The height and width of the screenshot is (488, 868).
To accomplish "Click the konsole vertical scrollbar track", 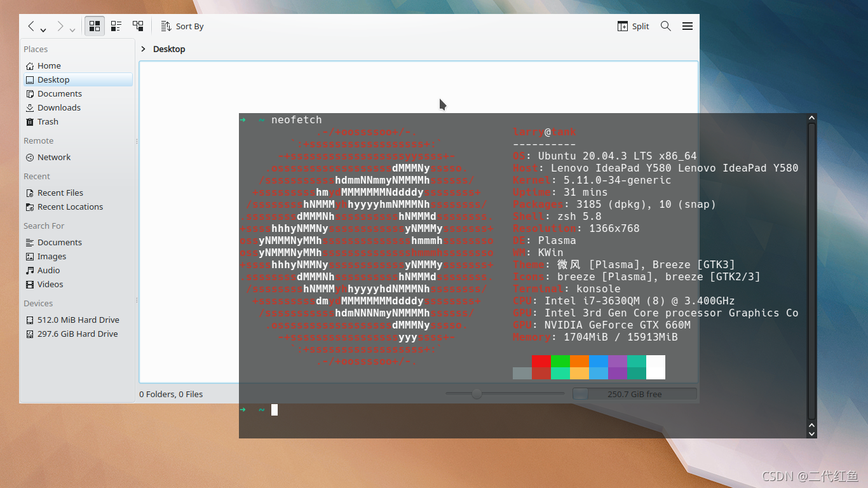I will [x=811, y=271].
